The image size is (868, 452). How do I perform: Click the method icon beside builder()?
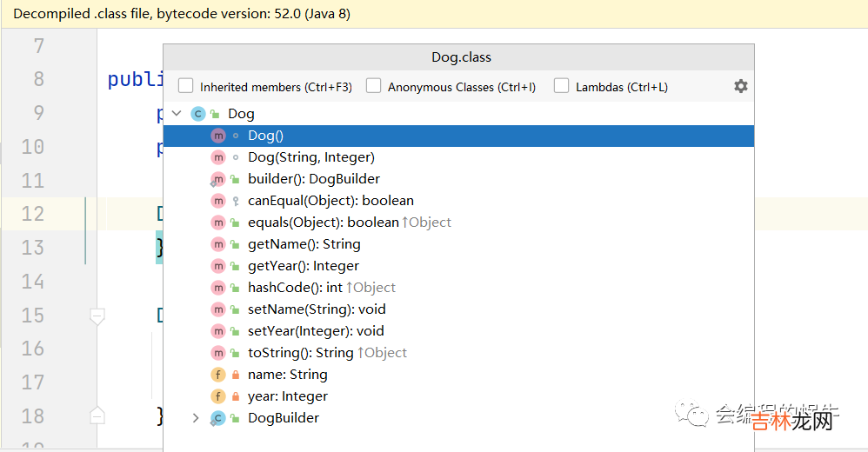coord(217,179)
